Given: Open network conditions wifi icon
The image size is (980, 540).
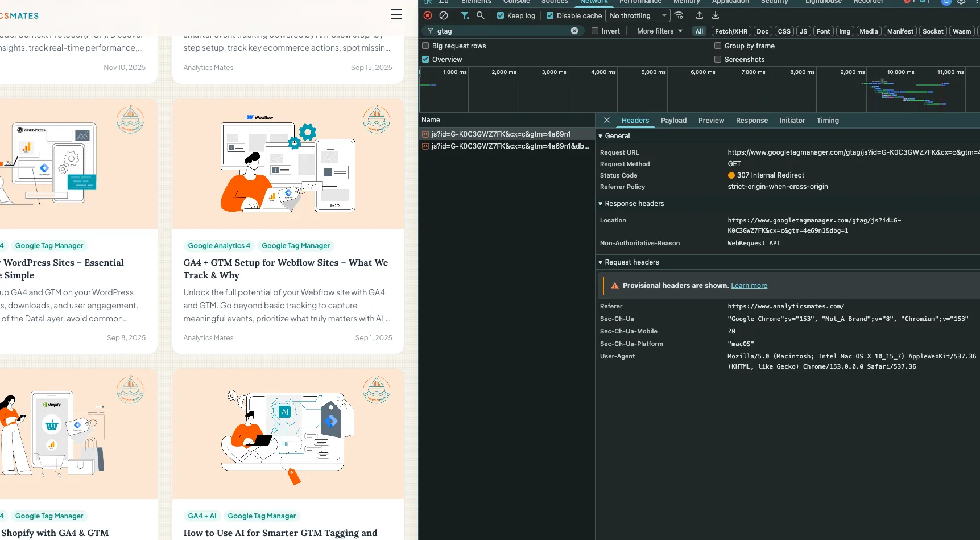Looking at the screenshot, I should coord(679,15).
